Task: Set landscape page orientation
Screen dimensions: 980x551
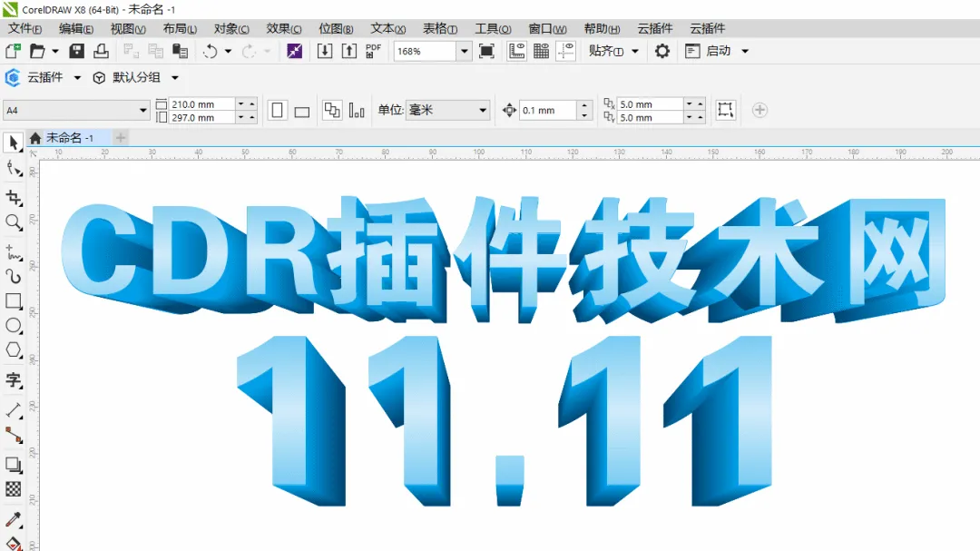Action: click(302, 111)
